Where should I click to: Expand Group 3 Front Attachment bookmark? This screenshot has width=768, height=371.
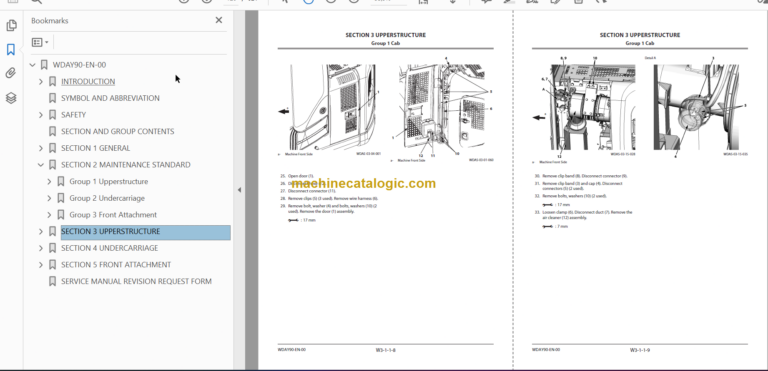tap(49, 215)
